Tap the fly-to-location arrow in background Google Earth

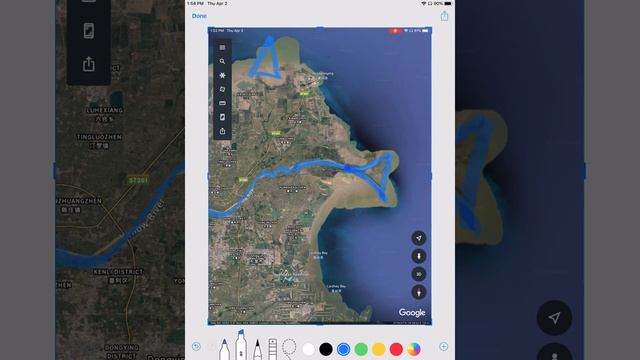click(x=554, y=318)
